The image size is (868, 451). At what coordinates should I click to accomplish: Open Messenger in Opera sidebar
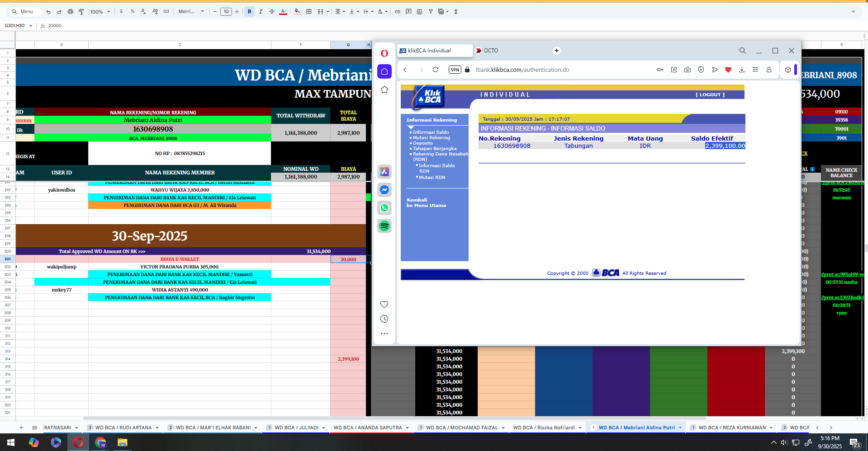(x=384, y=190)
